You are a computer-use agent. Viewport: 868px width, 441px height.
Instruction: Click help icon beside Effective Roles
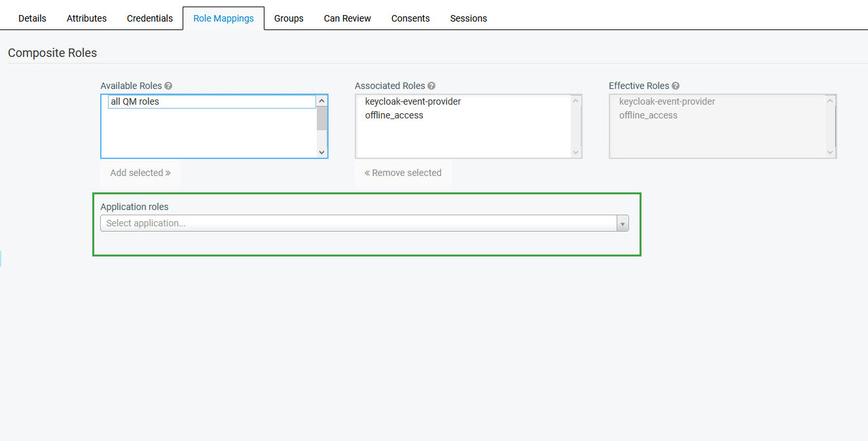676,86
